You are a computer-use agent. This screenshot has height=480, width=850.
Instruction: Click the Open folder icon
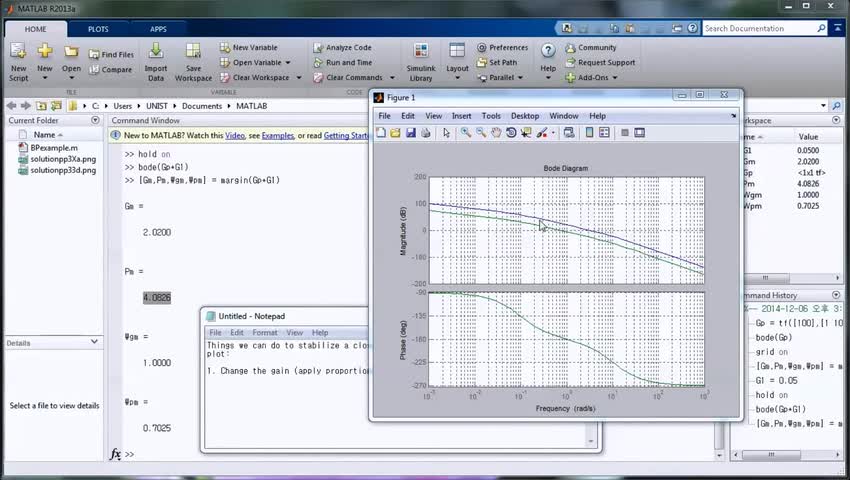click(x=71, y=52)
